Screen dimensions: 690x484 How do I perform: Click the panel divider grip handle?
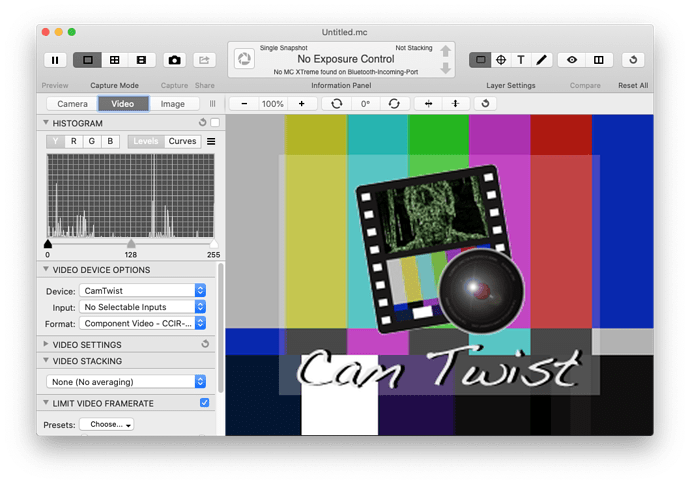pos(213,104)
